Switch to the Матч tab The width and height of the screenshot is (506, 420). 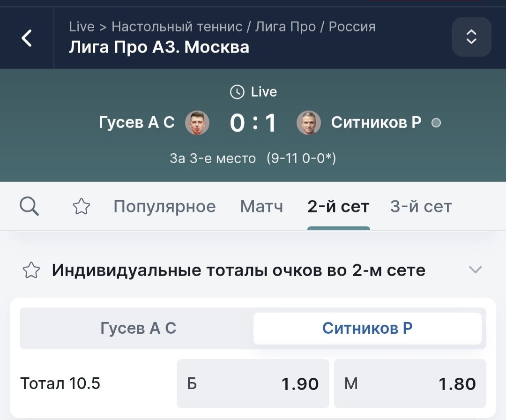tap(261, 206)
